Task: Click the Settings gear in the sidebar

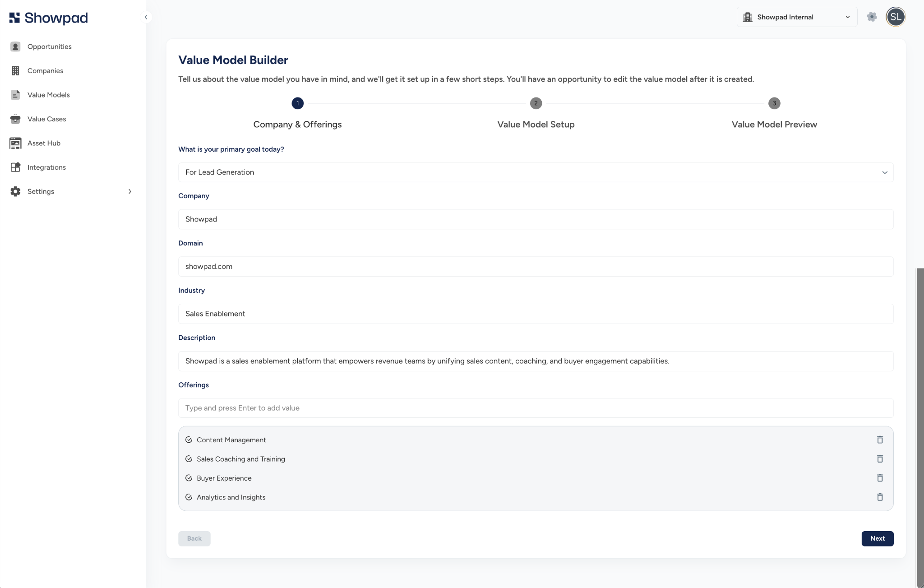Action: pos(15,191)
